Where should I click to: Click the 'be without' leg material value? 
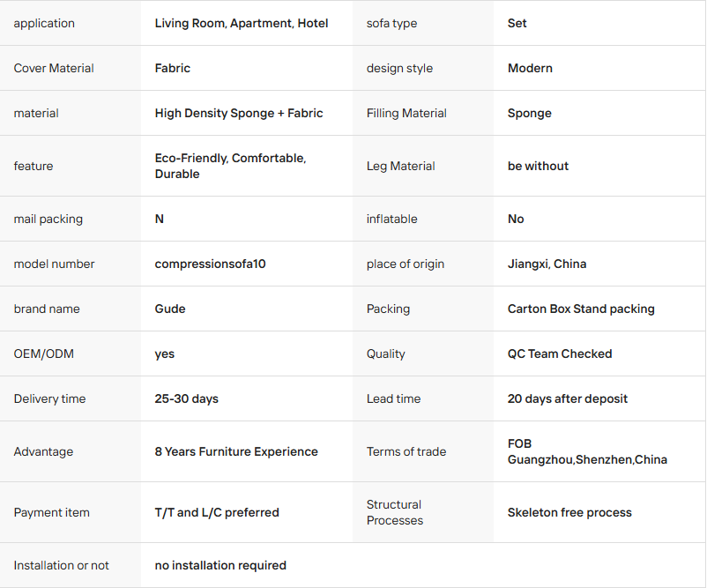coord(538,166)
